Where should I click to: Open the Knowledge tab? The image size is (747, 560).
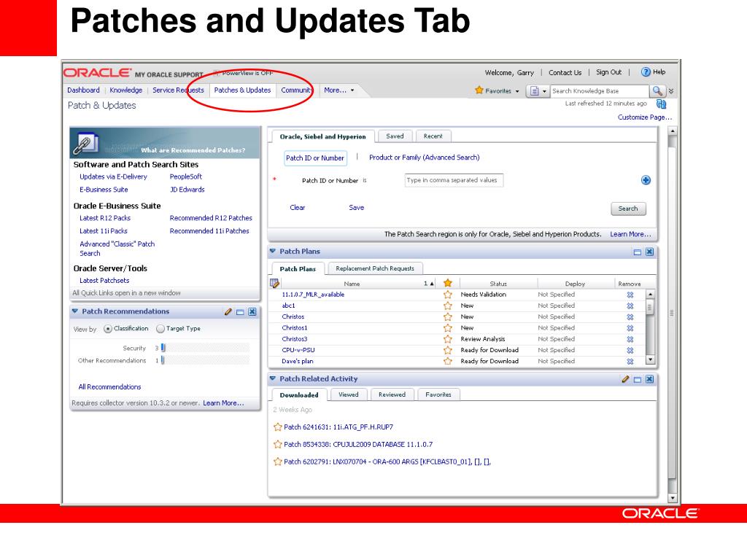click(125, 90)
